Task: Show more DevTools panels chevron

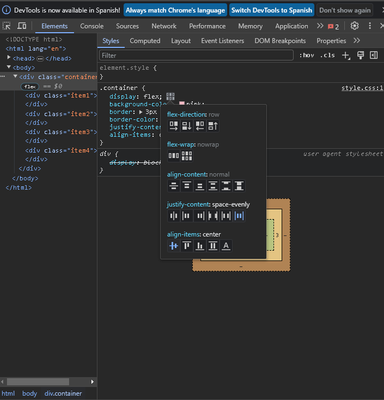Action: coord(320,26)
